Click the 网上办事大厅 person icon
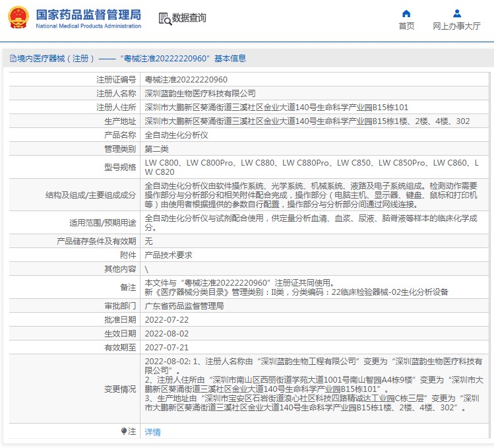 coord(456,13)
